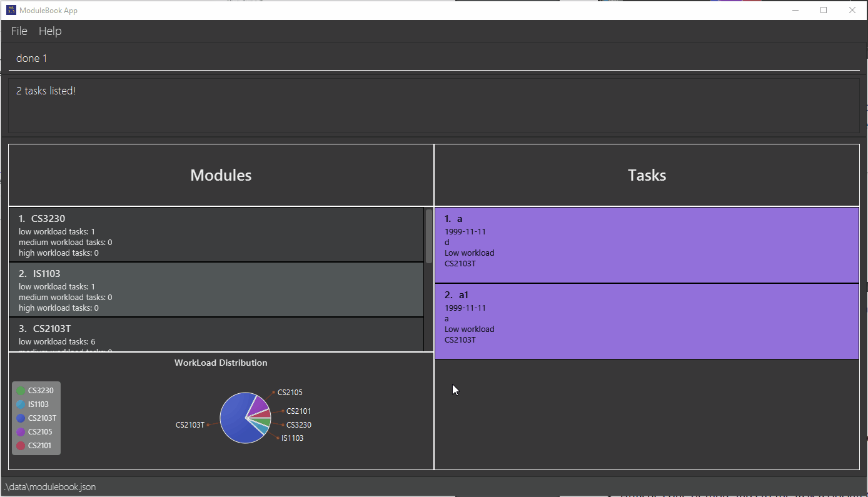The image size is (868, 497).
Task: Click the module list vertical scrollbar thumb
Action: click(x=428, y=236)
